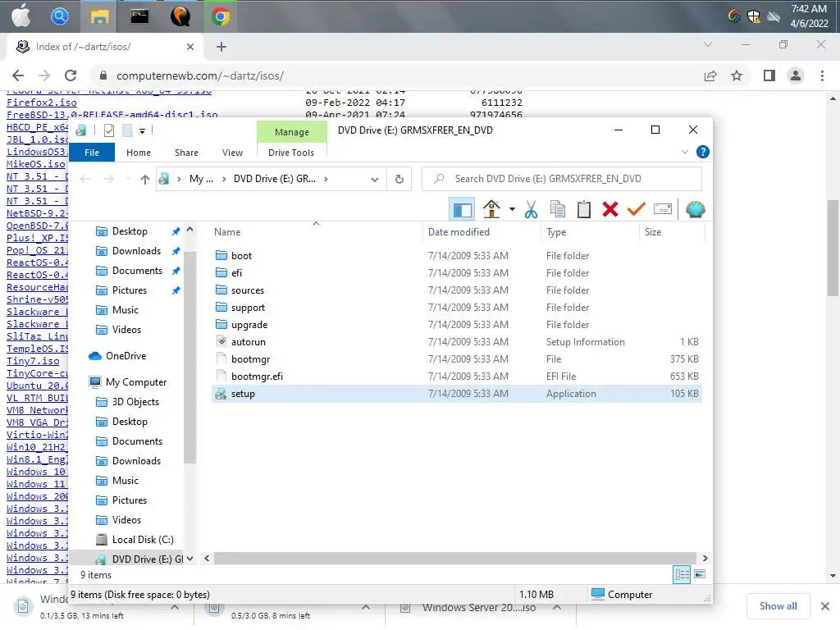Toggle the navigation pane layout icon
Image resolution: width=840 pixels, height=630 pixels.
462,209
